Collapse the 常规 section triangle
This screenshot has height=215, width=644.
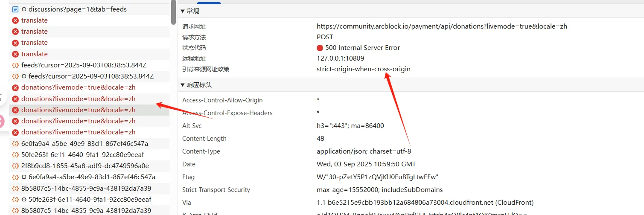183,11
